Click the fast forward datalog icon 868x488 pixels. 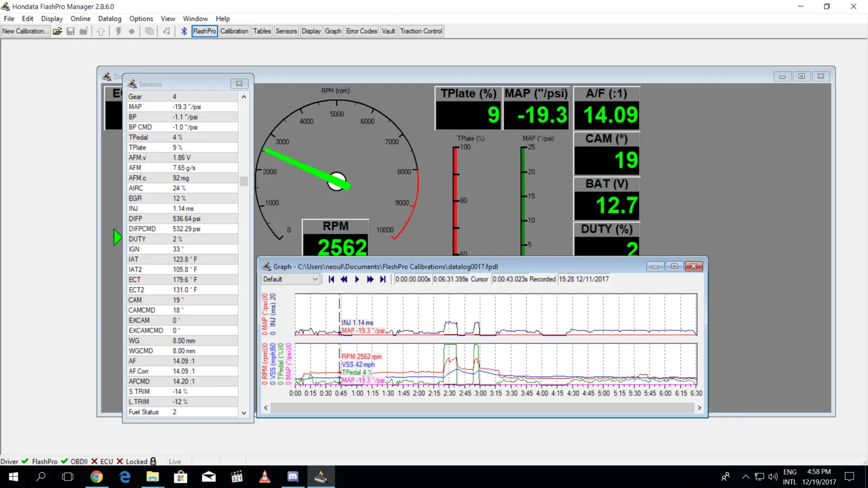370,279
